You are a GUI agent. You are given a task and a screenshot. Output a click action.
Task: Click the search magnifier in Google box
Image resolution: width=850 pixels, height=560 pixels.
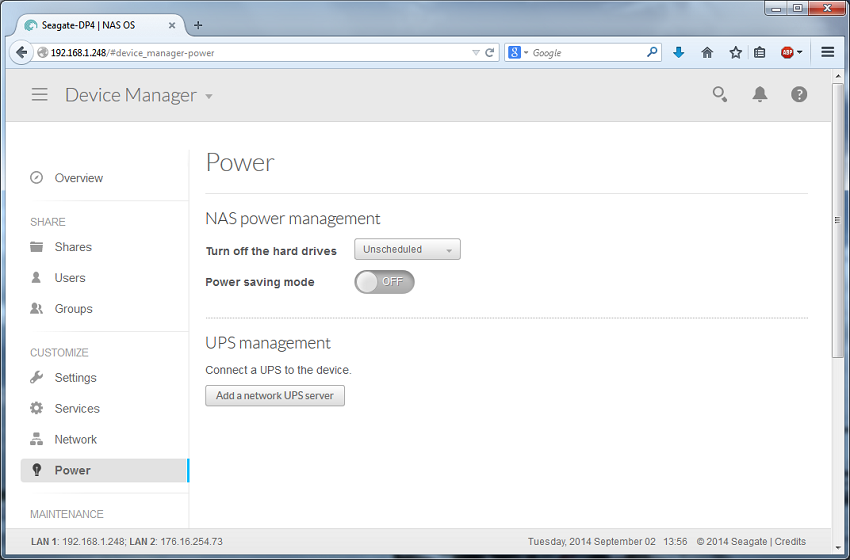coord(652,52)
